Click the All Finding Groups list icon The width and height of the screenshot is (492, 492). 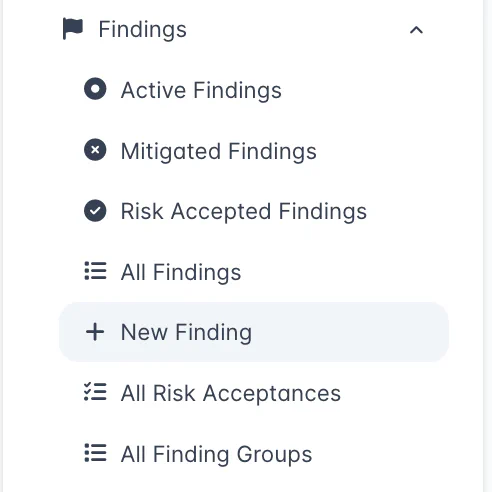95,453
